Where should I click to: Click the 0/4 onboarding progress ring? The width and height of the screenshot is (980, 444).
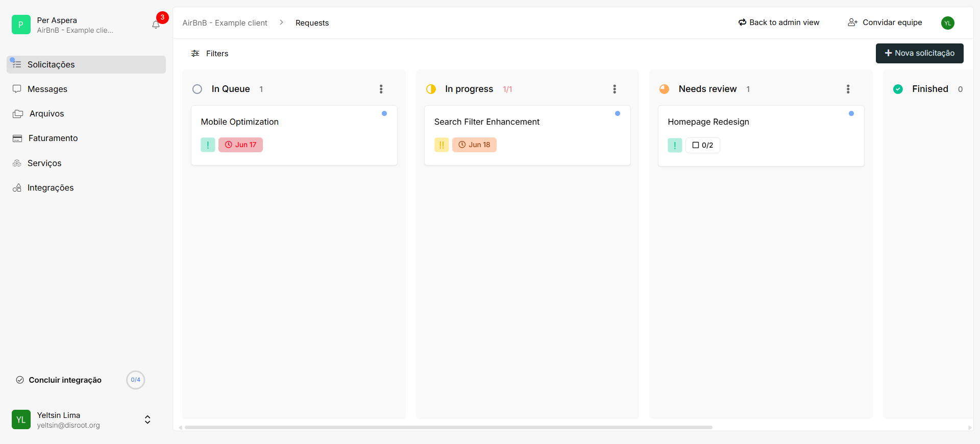[x=136, y=380]
